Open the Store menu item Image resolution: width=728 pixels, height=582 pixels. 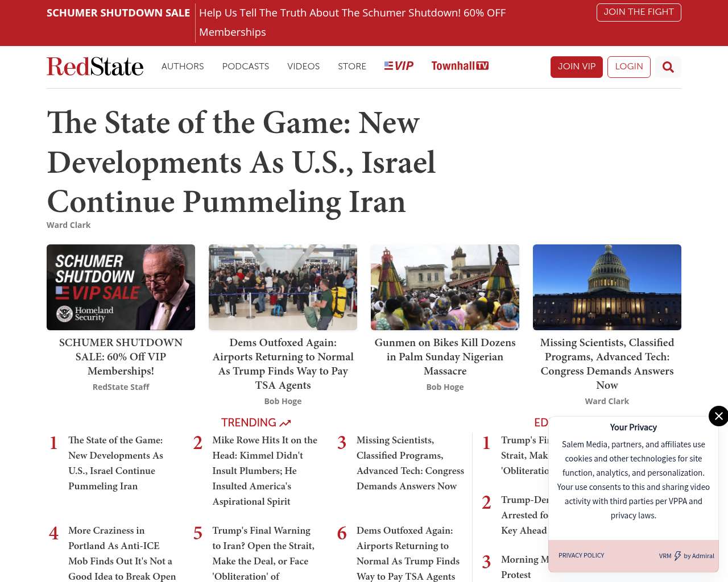click(x=352, y=66)
